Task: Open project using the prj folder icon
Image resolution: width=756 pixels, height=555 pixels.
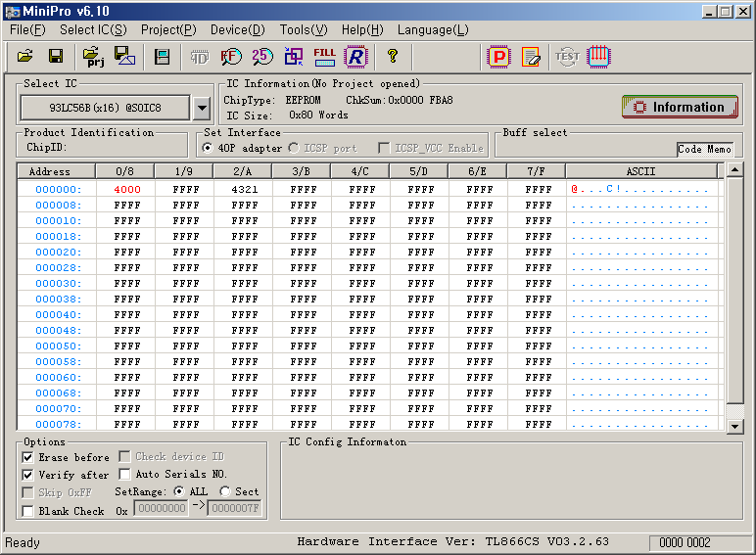Action: click(93, 57)
